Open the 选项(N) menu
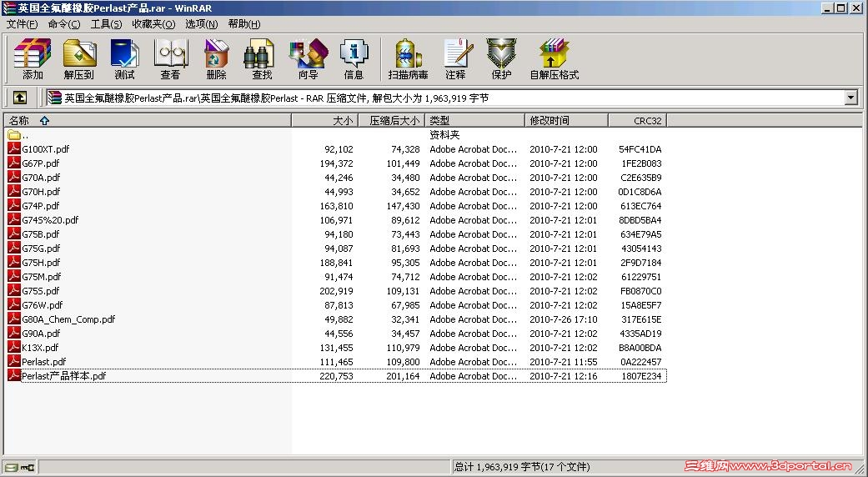Viewport: 868px width, 477px height. [202, 24]
